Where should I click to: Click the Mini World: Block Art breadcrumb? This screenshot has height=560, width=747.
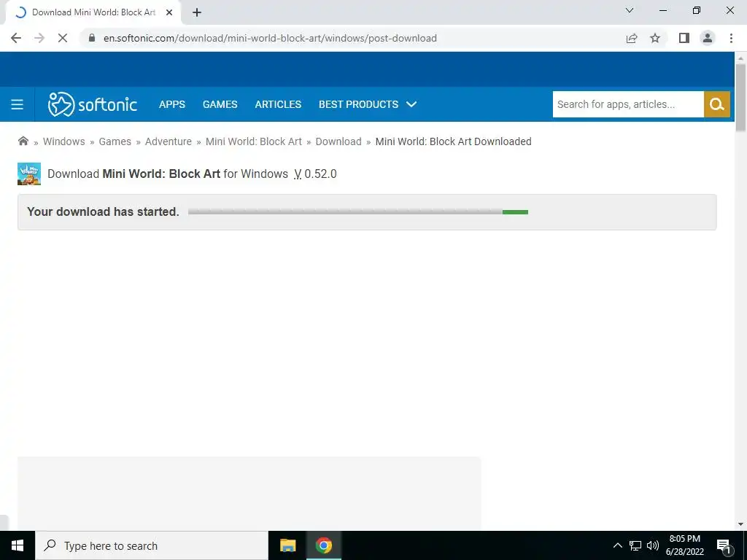(253, 141)
